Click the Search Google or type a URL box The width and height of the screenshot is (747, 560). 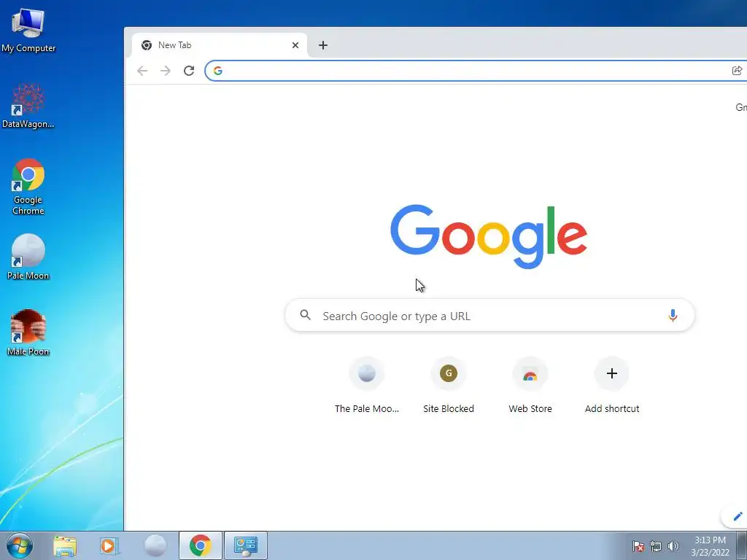coord(489,315)
